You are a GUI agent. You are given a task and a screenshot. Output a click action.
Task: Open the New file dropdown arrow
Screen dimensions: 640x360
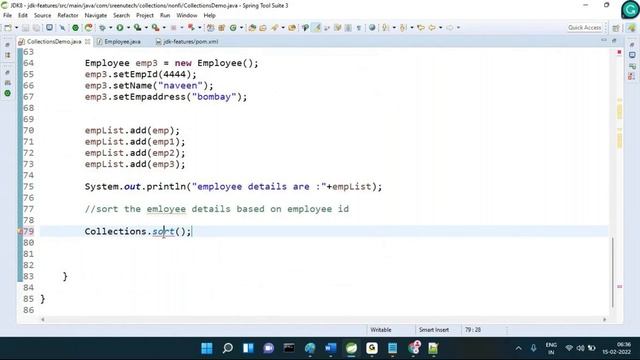click(16, 28)
